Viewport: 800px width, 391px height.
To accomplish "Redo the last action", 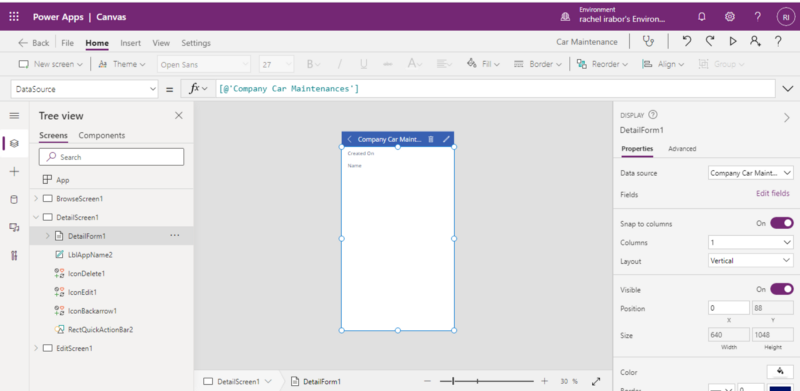I will click(710, 42).
